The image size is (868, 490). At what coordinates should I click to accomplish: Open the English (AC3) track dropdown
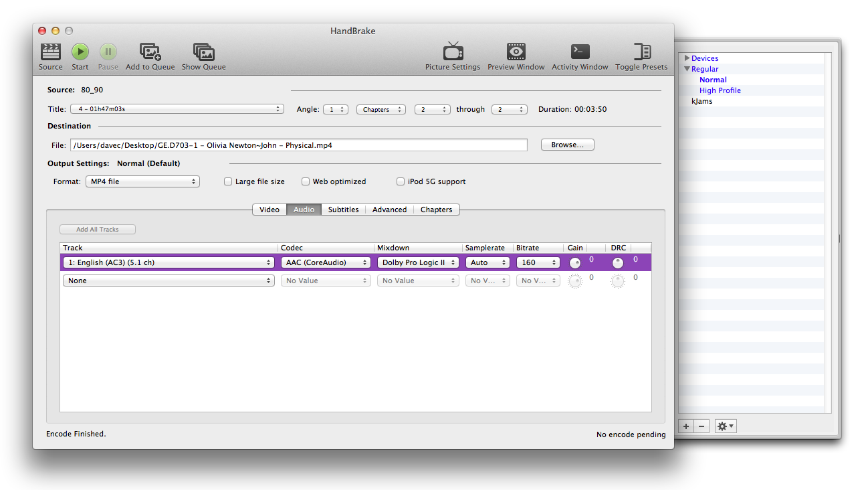coord(169,262)
